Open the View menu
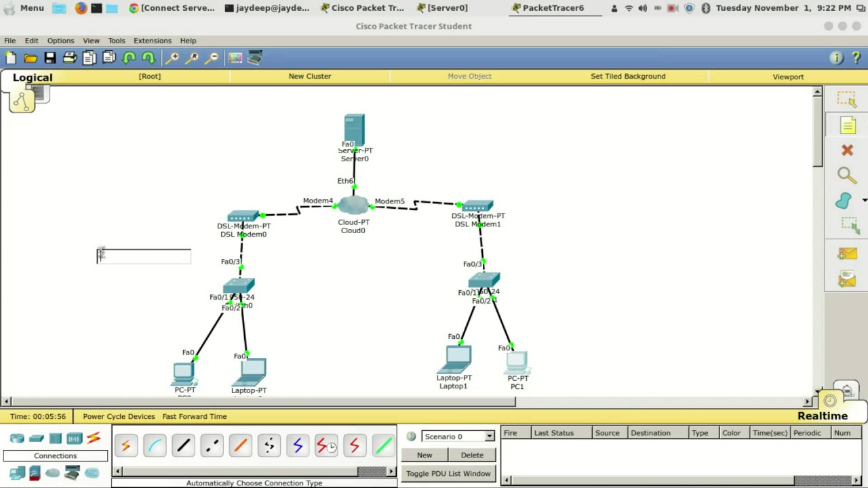The height and width of the screenshot is (488, 868). click(91, 41)
